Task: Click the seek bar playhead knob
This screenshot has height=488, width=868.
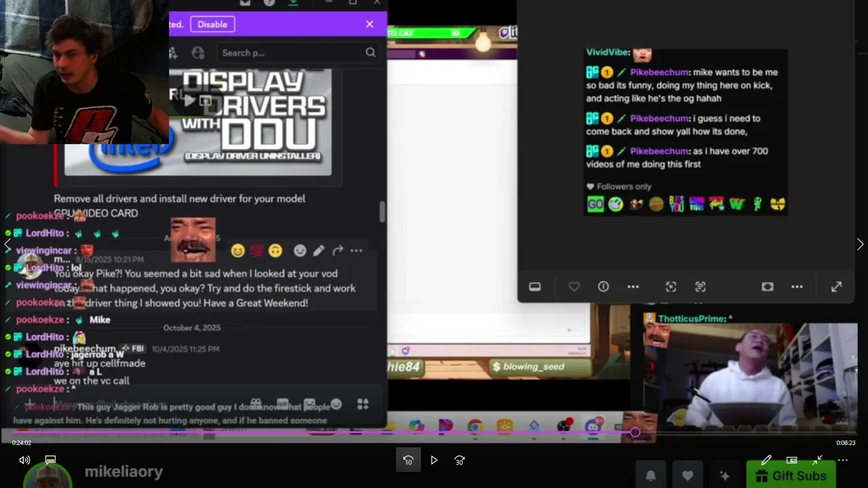Action: (x=635, y=432)
